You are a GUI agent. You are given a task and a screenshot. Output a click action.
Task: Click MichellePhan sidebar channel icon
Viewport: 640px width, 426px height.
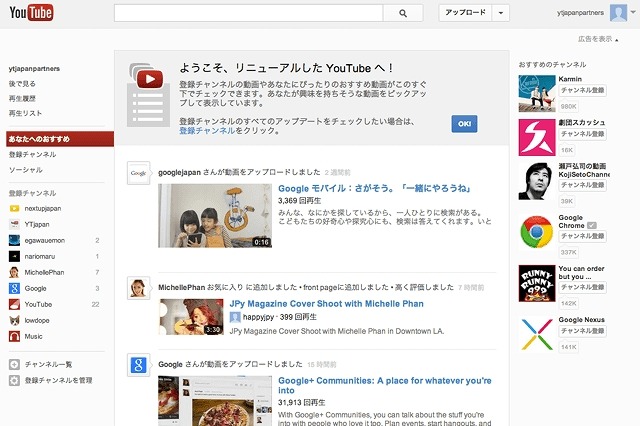click(x=14, y=272)
